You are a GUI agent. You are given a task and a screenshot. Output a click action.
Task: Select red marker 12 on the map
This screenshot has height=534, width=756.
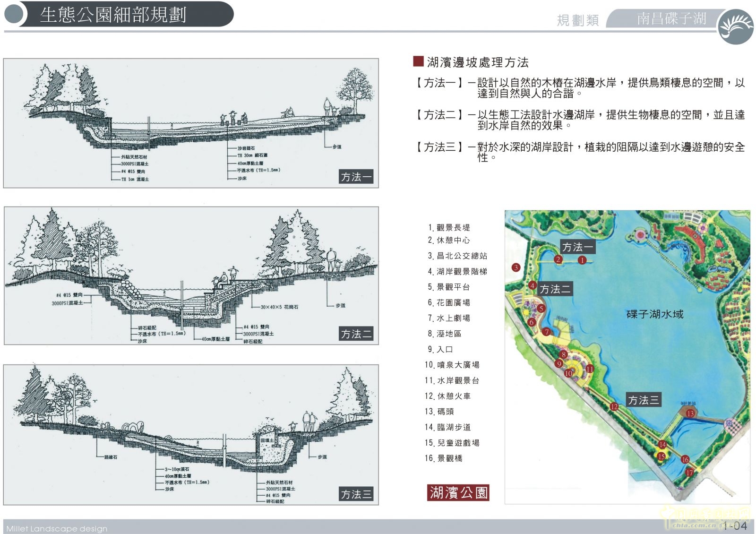pos(614,406)
